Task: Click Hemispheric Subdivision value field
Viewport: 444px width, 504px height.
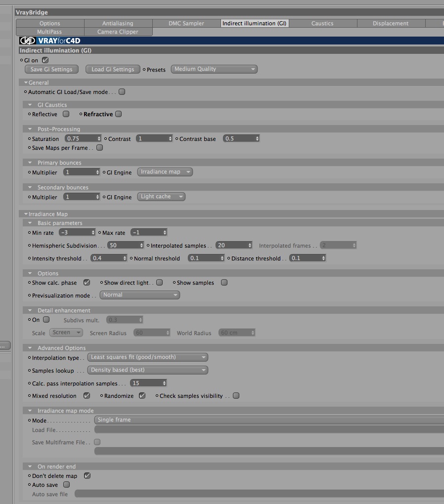Action: [x=124, y=245]
